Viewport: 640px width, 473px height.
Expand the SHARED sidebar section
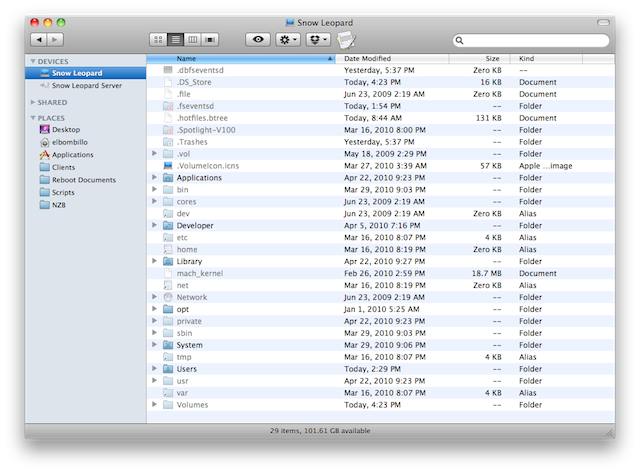coord(33,102)
